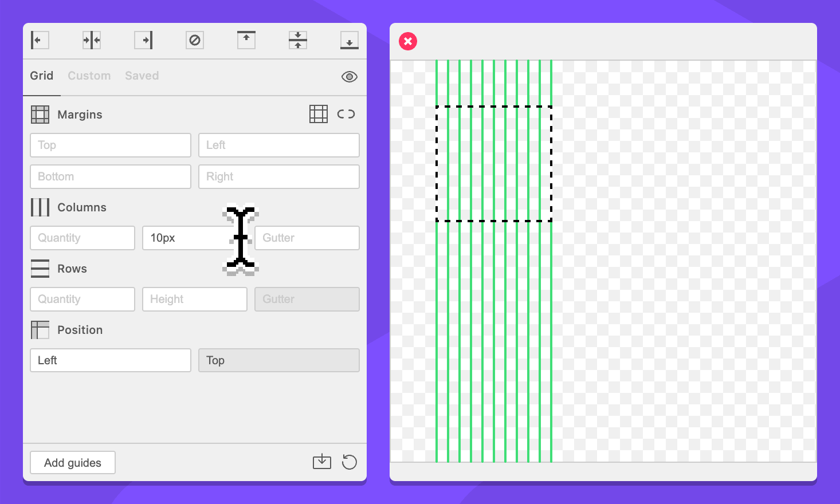This screenshot has height=504, width=840.
Task: Click the grid icon beside Margins
Action: [319, 114]
